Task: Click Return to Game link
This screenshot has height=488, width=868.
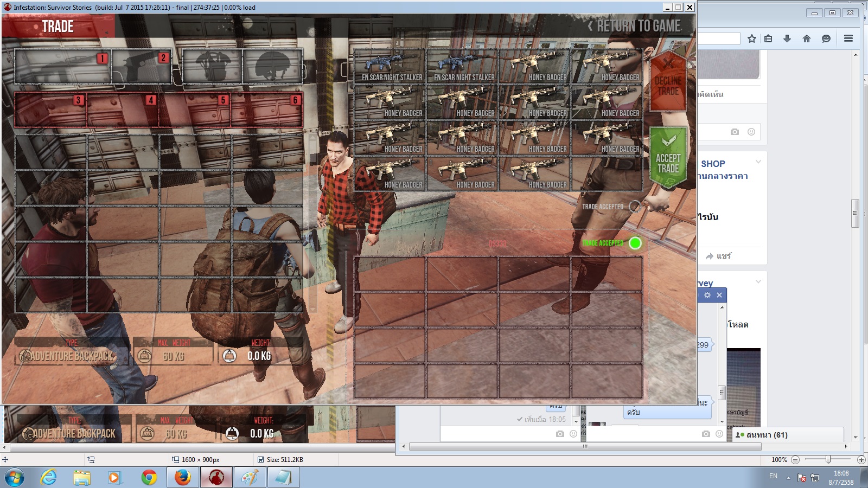Action: (634, 26)
